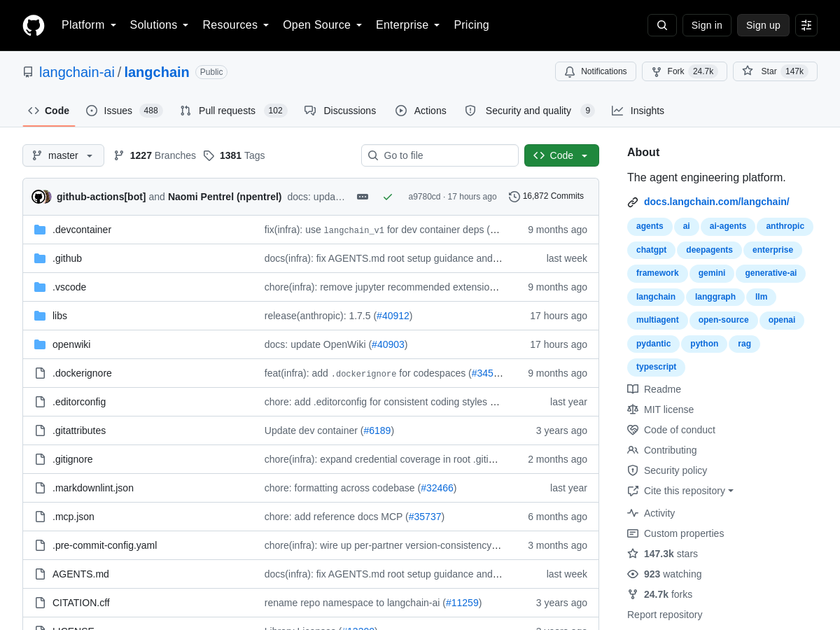The height and width of the screenshot is (630, 840).
Task: Switch to the Pull requests tab
Action: tap(233, 111)
